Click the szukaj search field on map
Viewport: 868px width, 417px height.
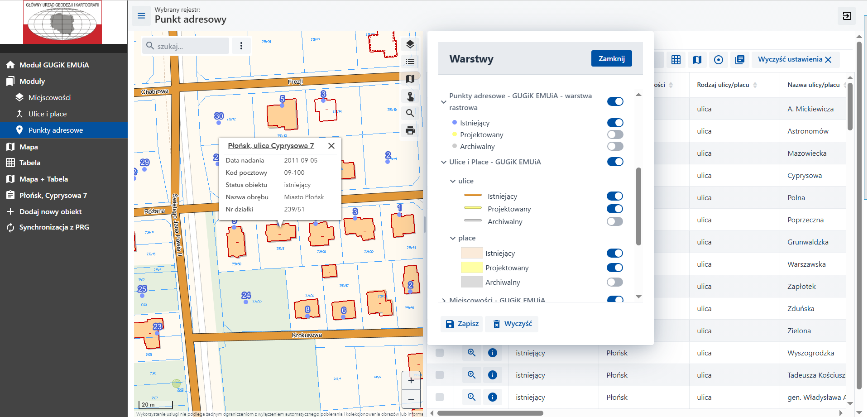click(190, 46)
